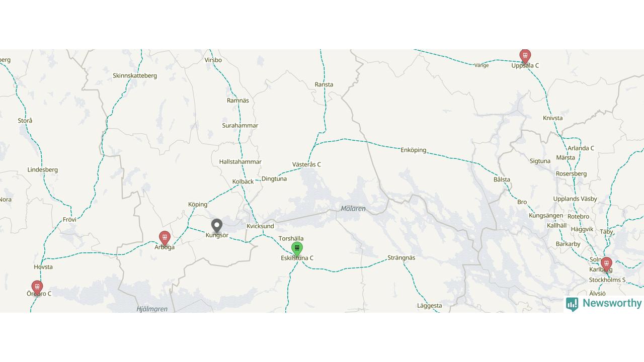
Task: Click the green Eskilstuna C station marker
Action: click(297, 249)
